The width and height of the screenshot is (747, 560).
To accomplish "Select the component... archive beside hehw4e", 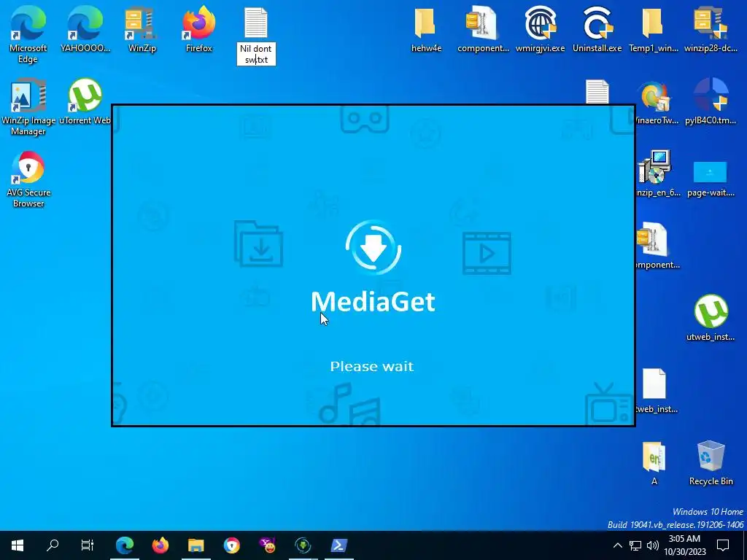I will pyautogui.click(x=483, y=29).
